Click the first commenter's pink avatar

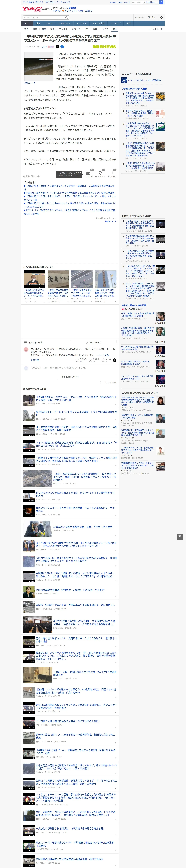pos(26,349)
